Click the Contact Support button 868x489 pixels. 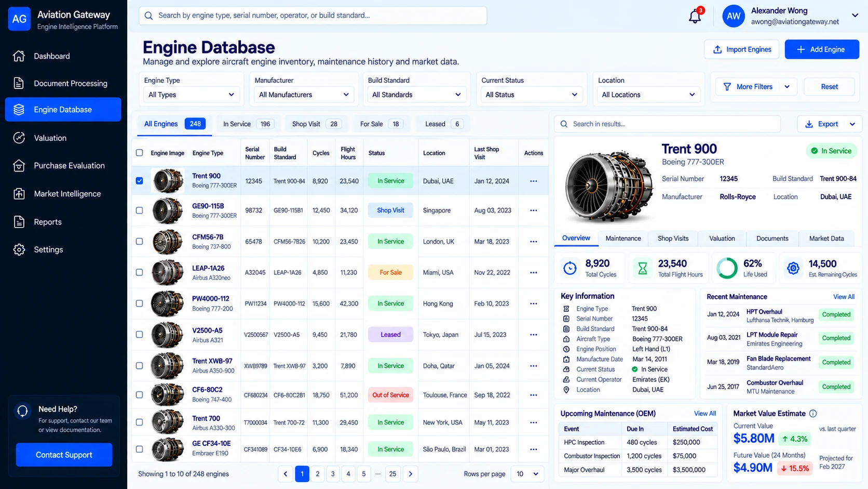click(x=64, y=455)
